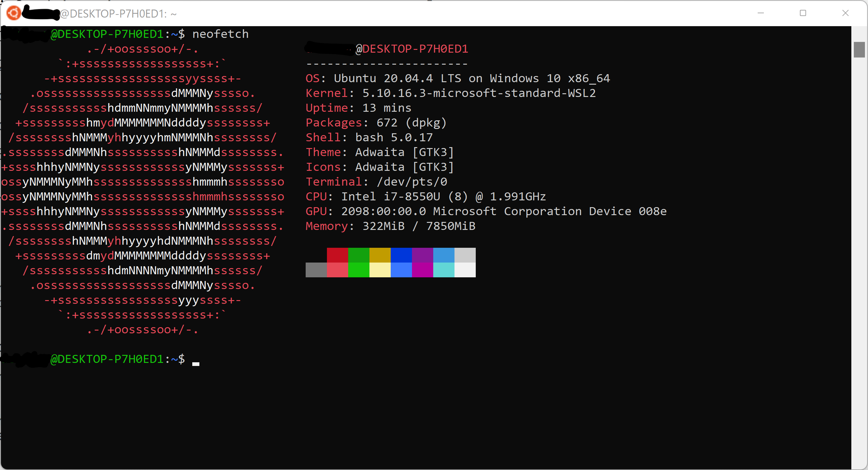This screenshot has width=868, height=470.
Task: Click the terminal cursor at the prompt
Action: pos(196,364)
